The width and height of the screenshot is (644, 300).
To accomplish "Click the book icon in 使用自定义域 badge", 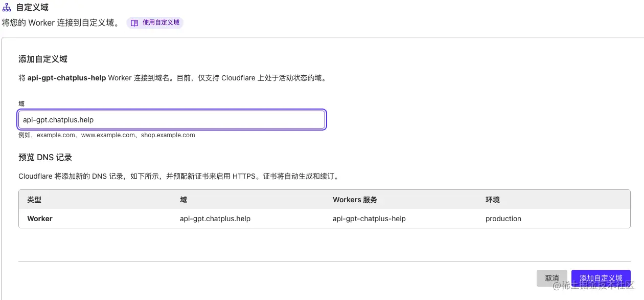I will 134,23.
